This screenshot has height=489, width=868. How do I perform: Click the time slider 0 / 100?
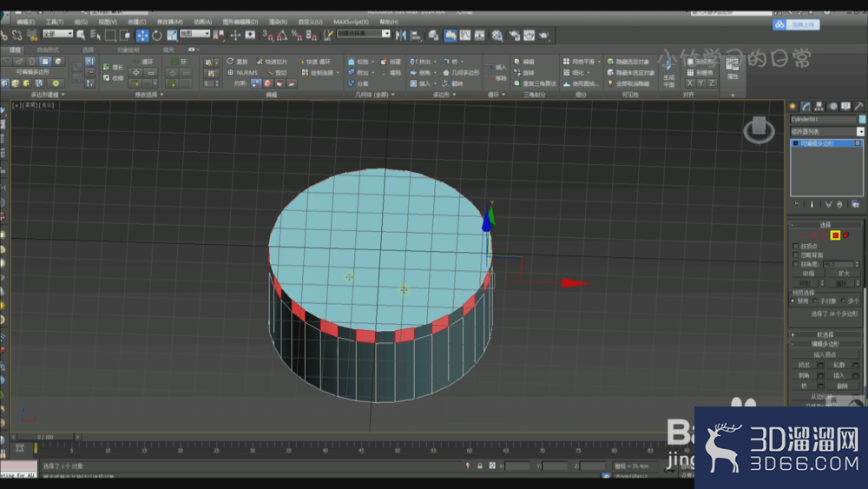click(x=45, y=437)
